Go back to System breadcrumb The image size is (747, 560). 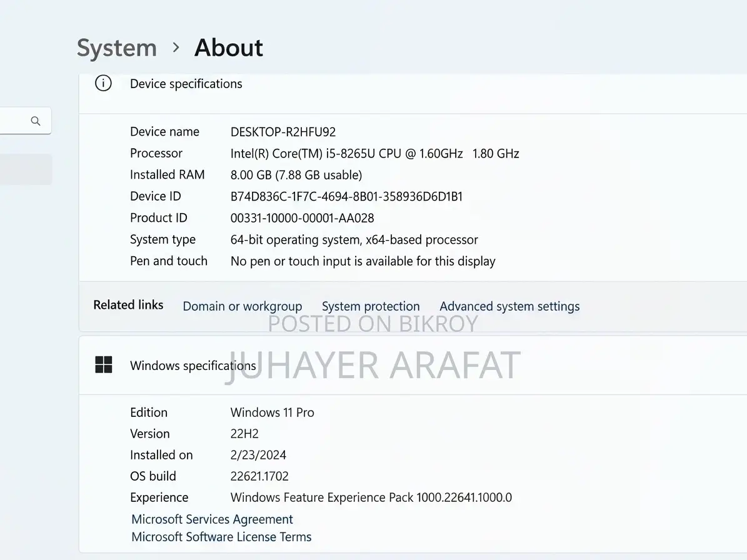coord(117,47)
